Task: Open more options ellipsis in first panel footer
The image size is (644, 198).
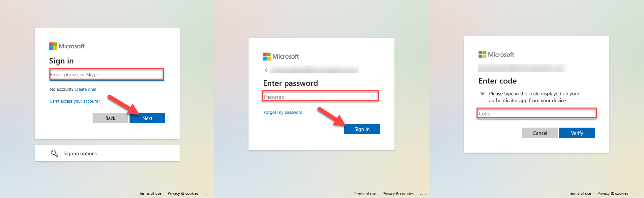Action: pos(208,194)
